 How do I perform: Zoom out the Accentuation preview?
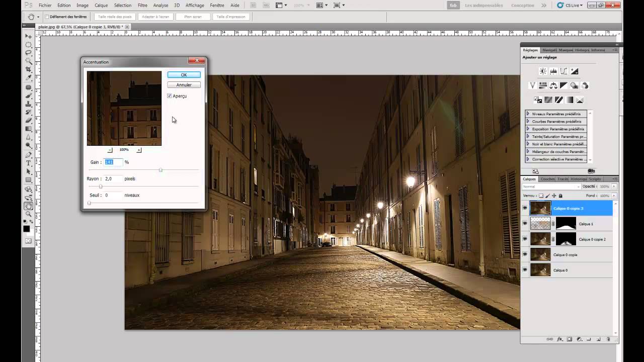click(x=110, y=150)
